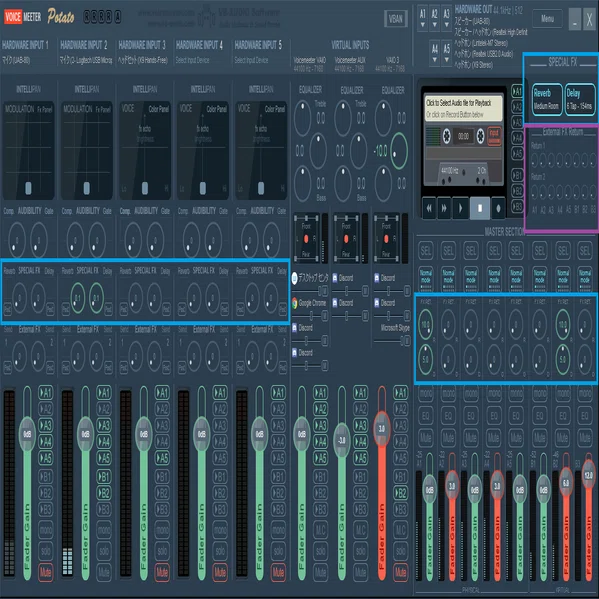Open Fx Panel on Hardware Input 1
This screenshot has width=599, height=599.
click(x=44, y=109)
